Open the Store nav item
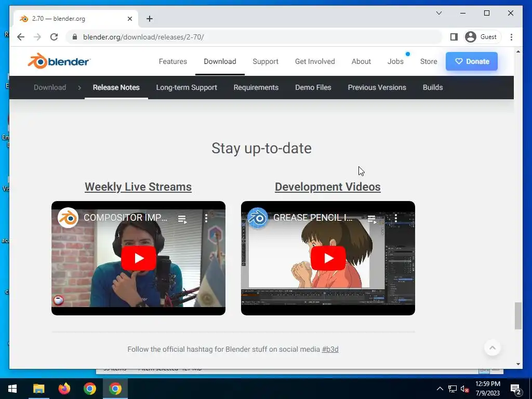532x399 pixels. pos(429,61)
